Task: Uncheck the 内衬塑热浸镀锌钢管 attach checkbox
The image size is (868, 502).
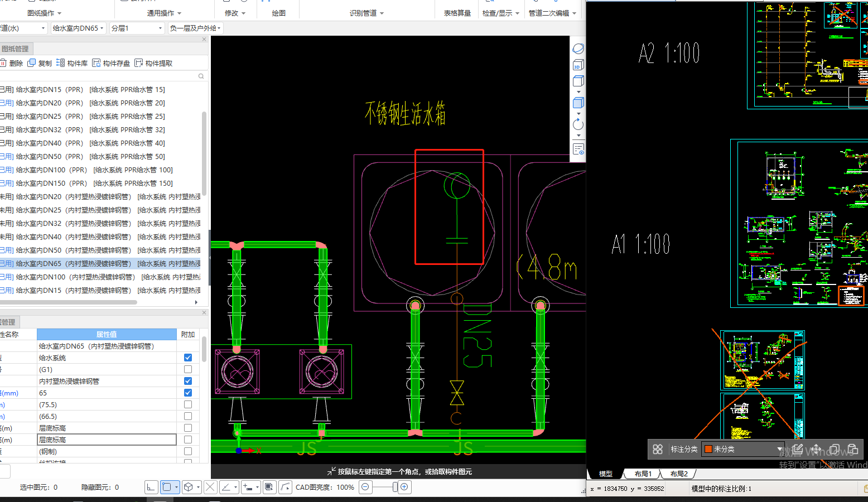Action: pos(188,381)
